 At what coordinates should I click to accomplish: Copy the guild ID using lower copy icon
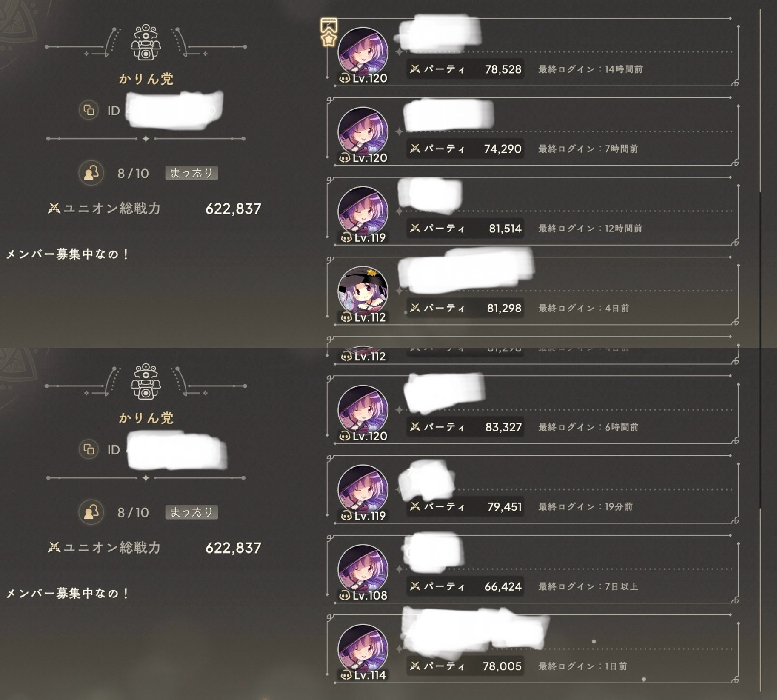[x=89, y=449]
